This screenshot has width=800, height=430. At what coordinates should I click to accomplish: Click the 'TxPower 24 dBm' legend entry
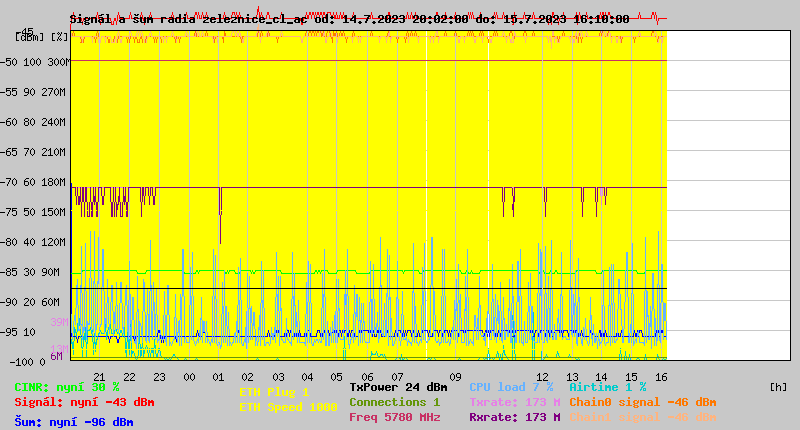click(x=398, y=387)
